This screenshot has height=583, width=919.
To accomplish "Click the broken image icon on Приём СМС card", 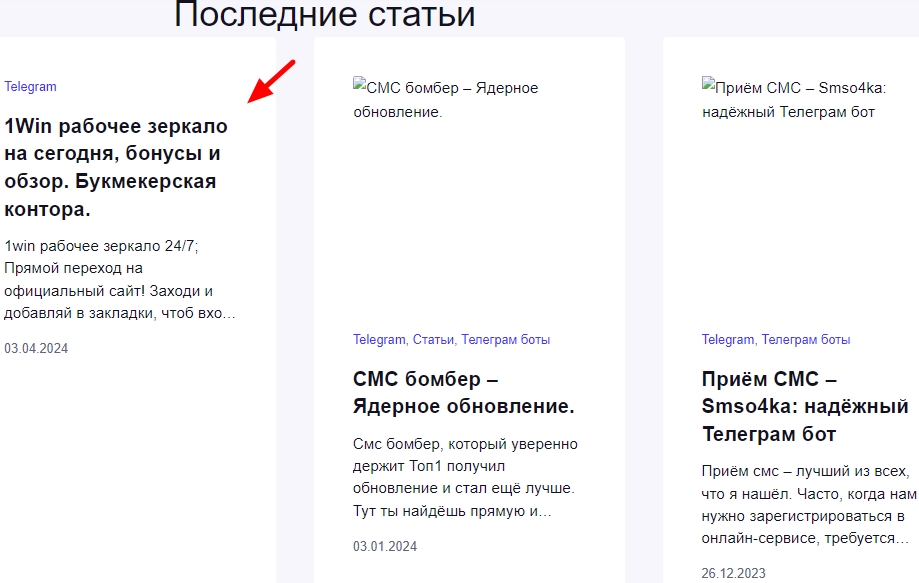I will coord(709,88).
